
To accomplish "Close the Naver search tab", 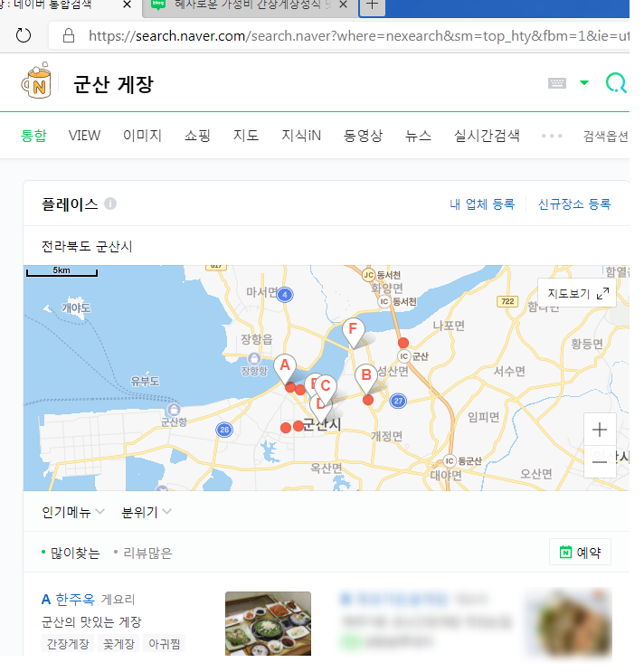I will (x=127, y=5).
